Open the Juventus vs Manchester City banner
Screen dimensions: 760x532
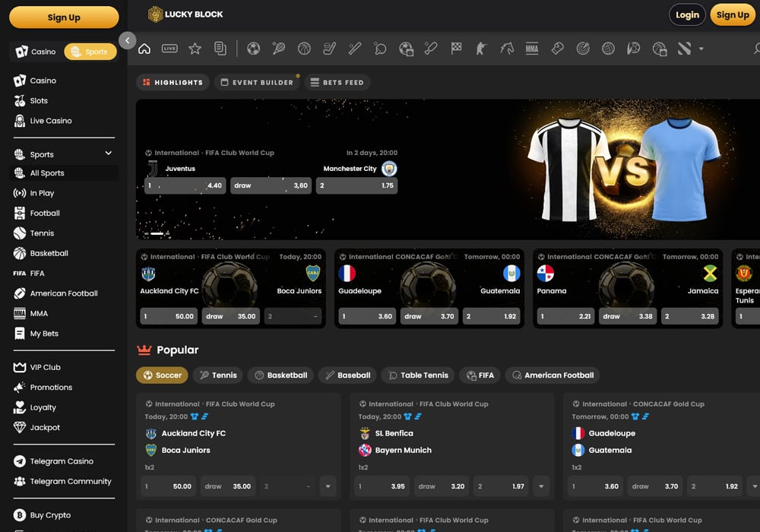click(x=448, y=169)
